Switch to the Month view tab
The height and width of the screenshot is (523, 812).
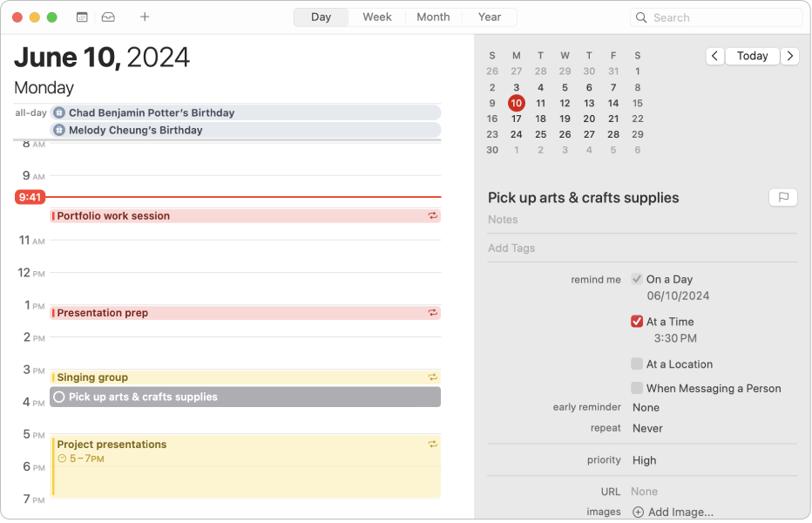coord(433,17)
